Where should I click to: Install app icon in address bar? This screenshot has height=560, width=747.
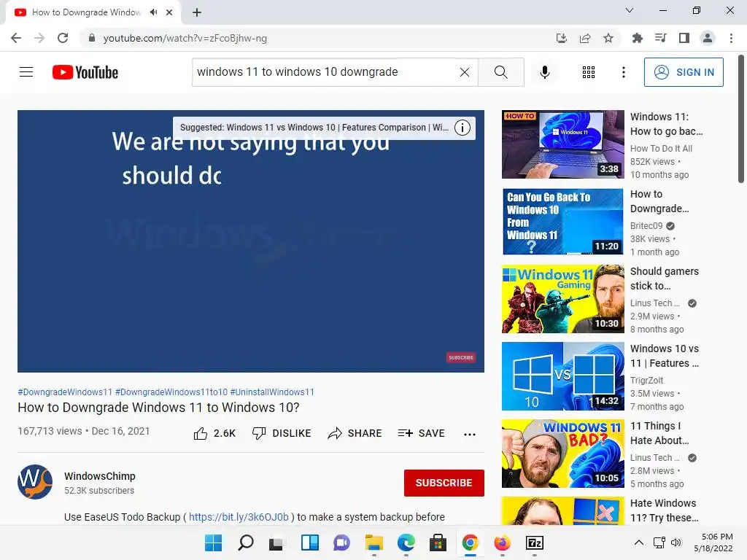(562, 38)
